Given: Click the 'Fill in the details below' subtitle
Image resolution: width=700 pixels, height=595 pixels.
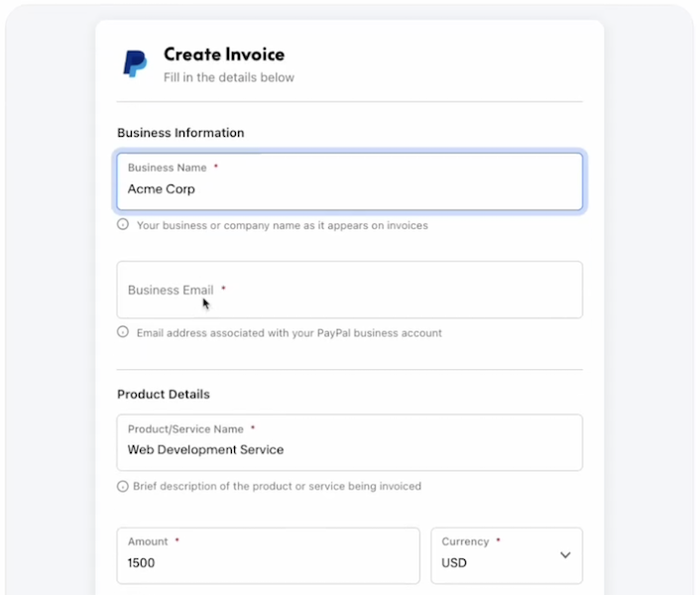Looking at the screenshot, I should (x=228, y=77).
